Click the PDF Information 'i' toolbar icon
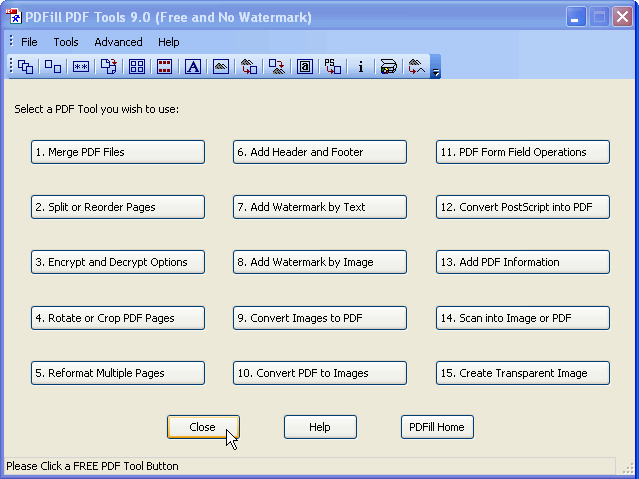Screen dimensions: 639x479 (x=361, y=66)
